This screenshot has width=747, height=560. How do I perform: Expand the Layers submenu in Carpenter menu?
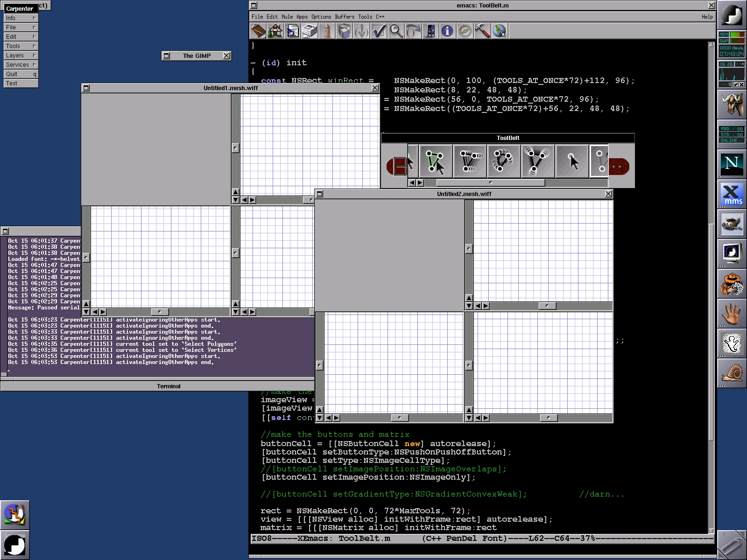point(21,55)
